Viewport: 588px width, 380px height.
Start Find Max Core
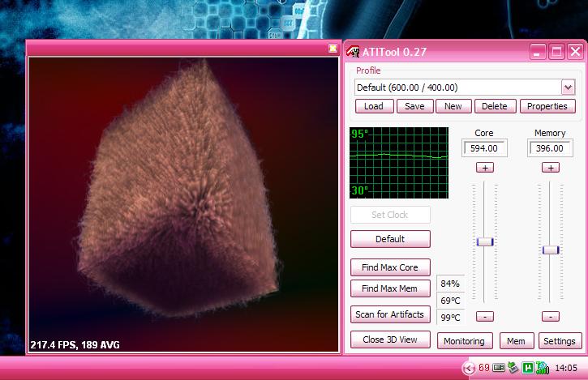pyautogui.click(x=390, y=267)
